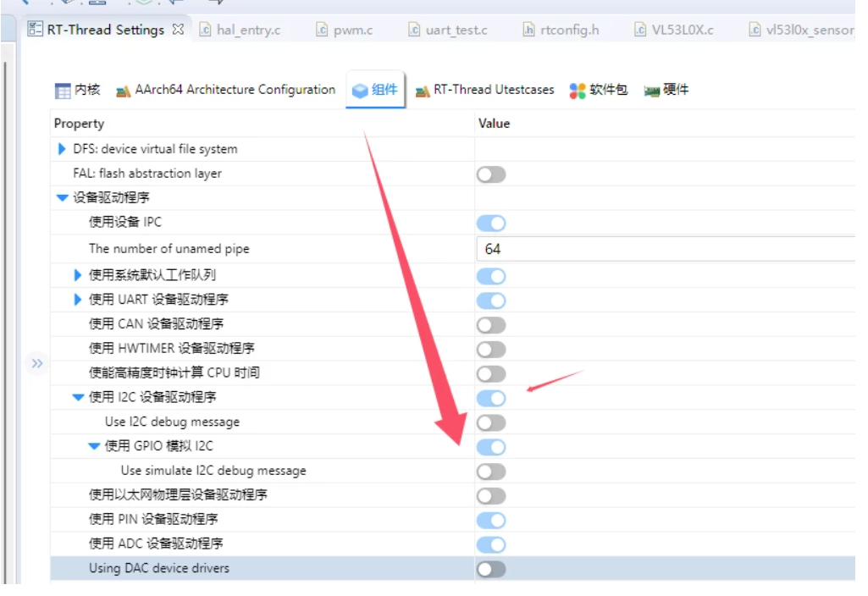Image resolution: width=868 pixels, height=596 pixels.
Task: Select the 组件 components page
Action: point(375,90)
